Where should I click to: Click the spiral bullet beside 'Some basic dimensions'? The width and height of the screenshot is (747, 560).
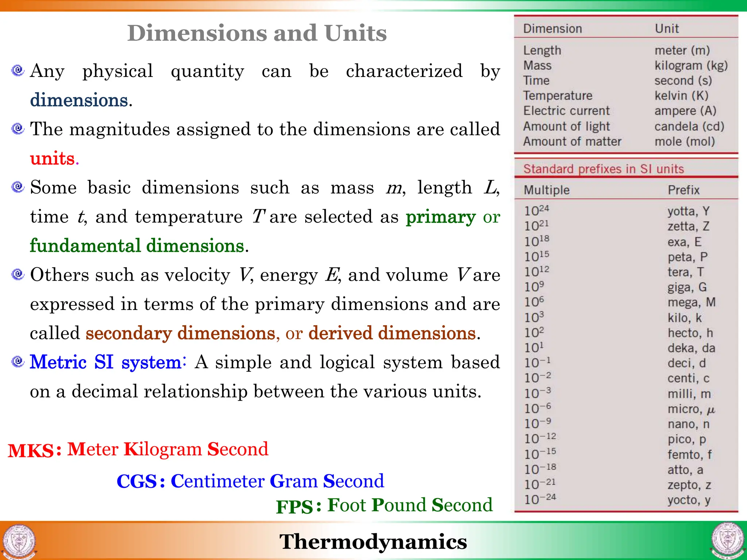coord(18,187)
